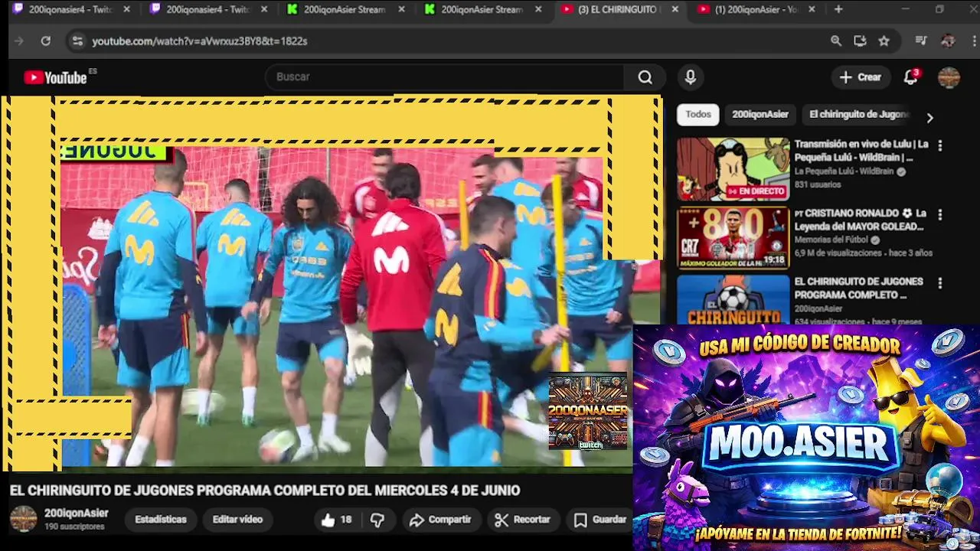Click the Buscar search field
980x551 pixels.
444,77
